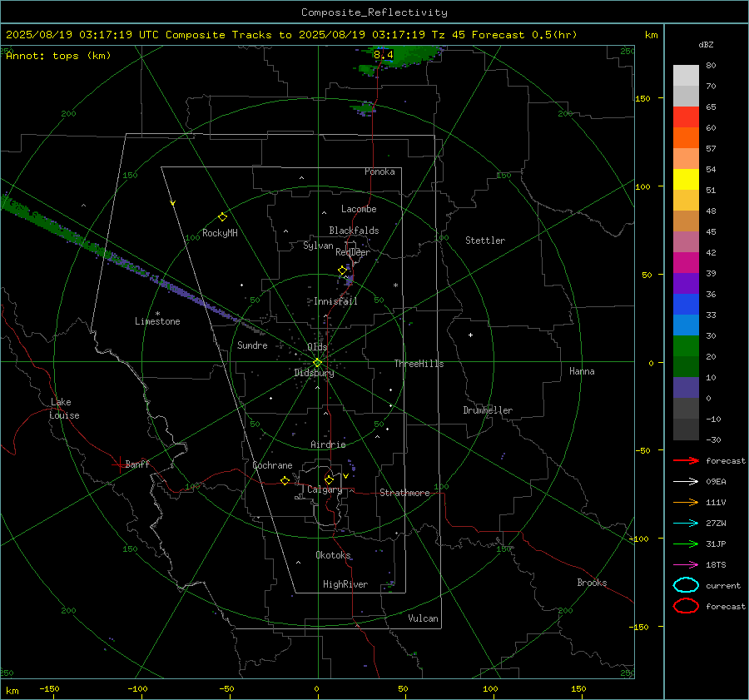Click the Sylvan label

[318, 246]
